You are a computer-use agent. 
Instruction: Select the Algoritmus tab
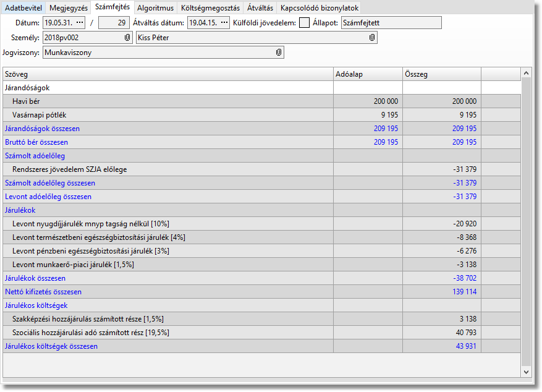(156, 8)
